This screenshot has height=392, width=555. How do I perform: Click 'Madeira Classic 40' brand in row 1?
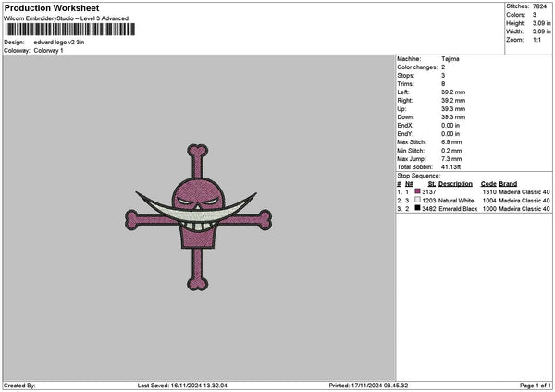click(x=524, y=192)
